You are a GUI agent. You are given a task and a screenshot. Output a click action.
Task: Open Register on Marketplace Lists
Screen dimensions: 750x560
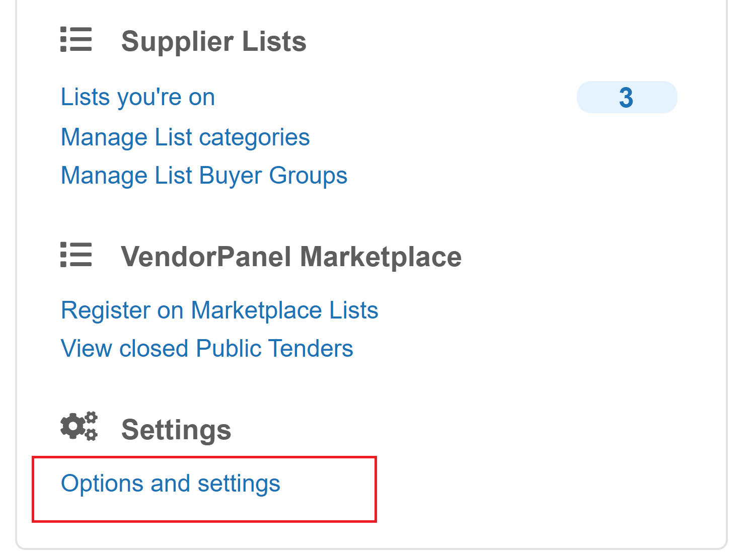click(x=219, y=310)
